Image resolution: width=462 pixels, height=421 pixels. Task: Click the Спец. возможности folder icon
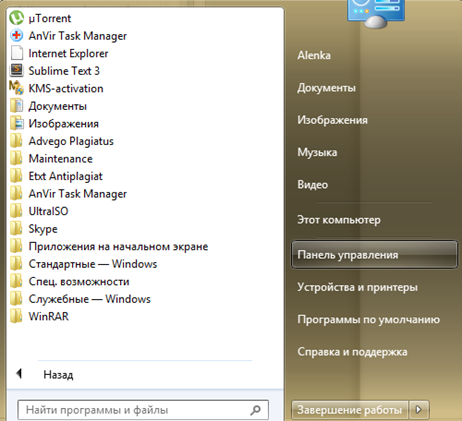coord(16,281)
